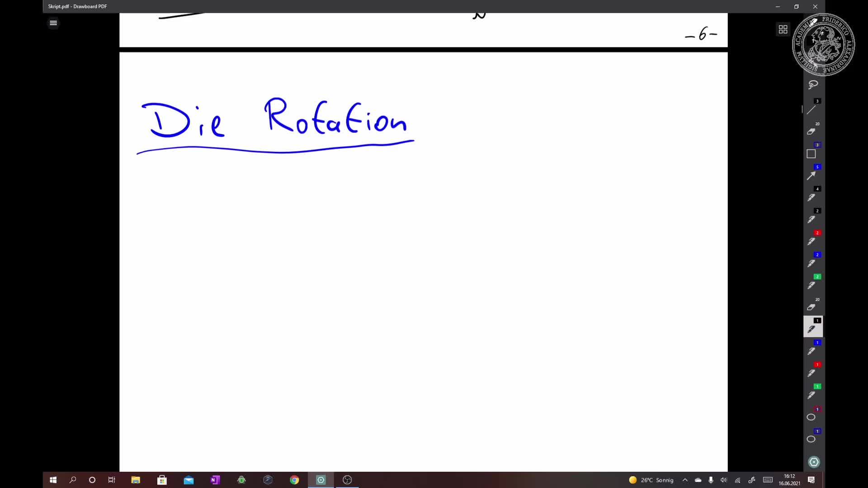Open Google Chrome from the taskbar
Image resolution: width=868 pixels, height=488 pixels.
point(294,480)
